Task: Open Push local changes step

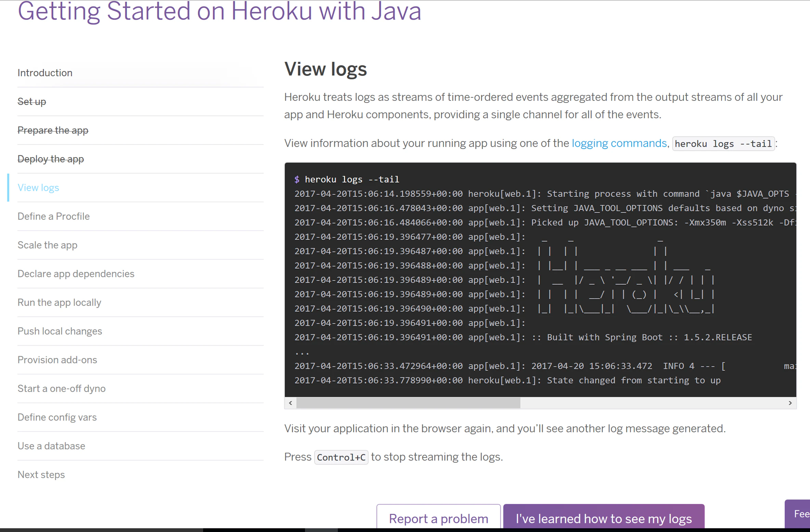Action: (60, 331)
